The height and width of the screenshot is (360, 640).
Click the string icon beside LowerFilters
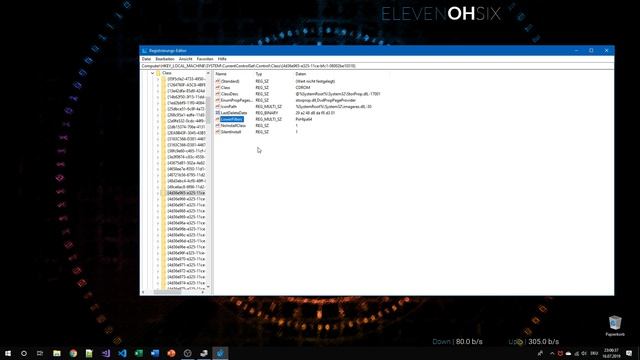[218, 119]
